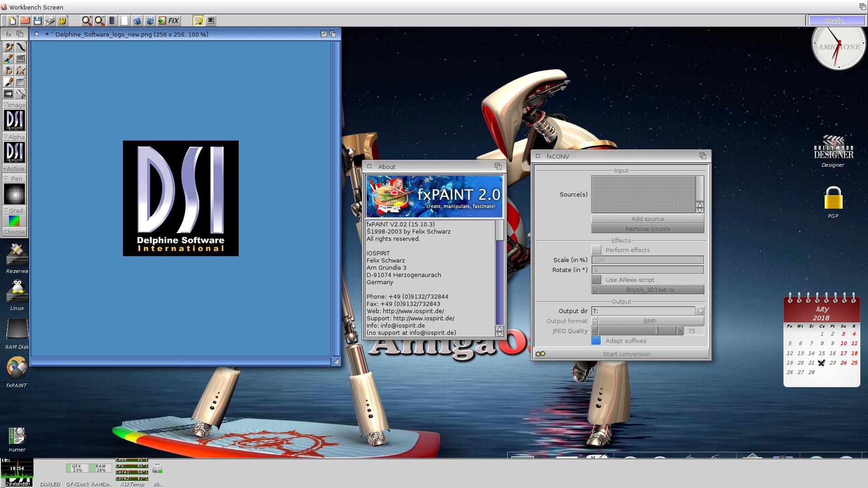Select the rainbow paintbrush tool
This screenshot has width=868, height=488.
(x=9, y=59)
